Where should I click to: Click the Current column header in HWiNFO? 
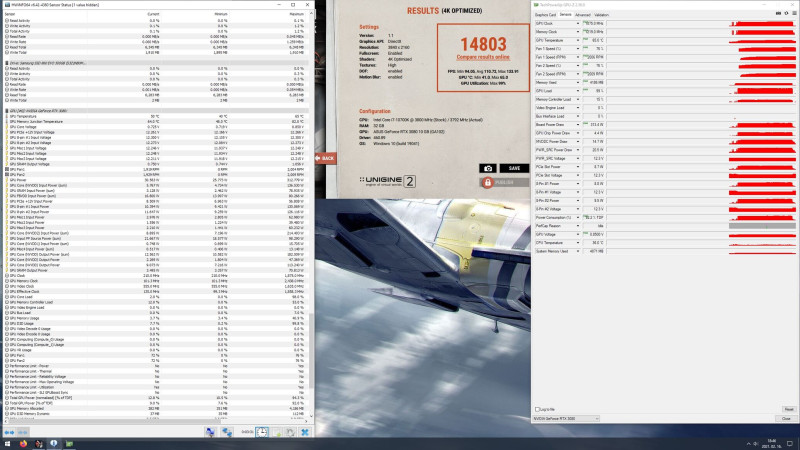point(123,14)
